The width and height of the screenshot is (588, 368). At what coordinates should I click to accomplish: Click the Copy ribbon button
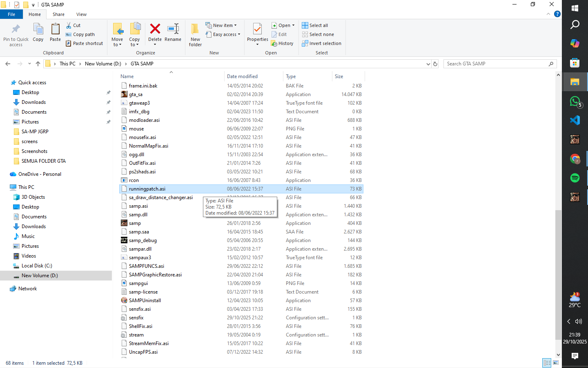[38, 33]
